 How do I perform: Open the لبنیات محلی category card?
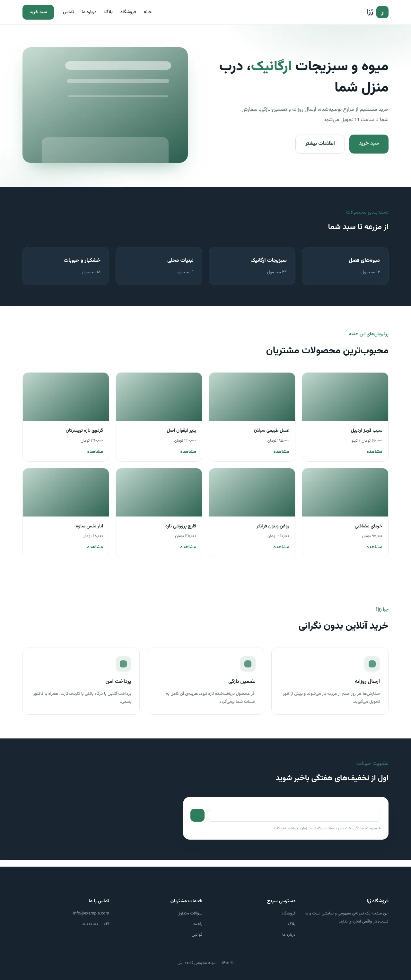(159, 266)
